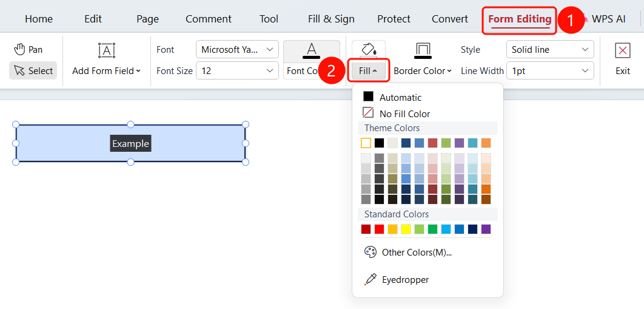The image size is (644, 309).
Task: Click the Exit red X icon
Action: pos(623,50)
